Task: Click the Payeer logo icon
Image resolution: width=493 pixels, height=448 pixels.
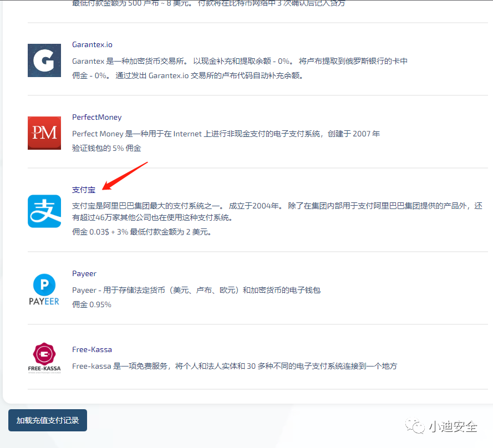Action: 44,289
